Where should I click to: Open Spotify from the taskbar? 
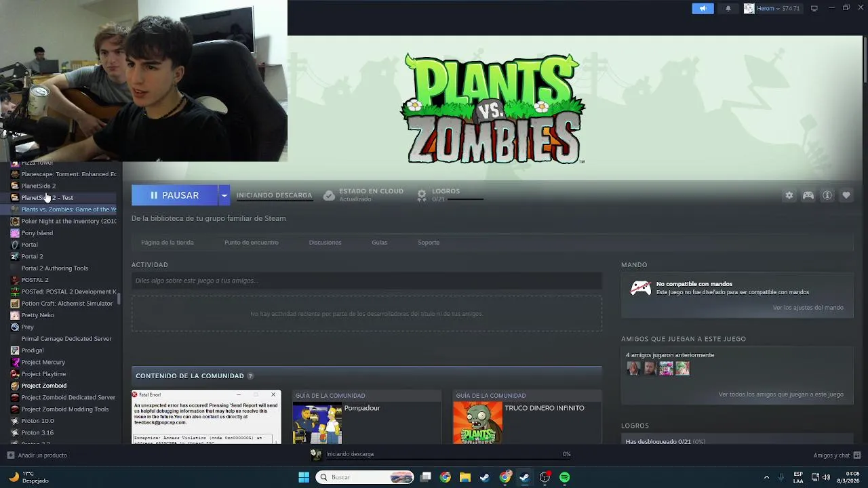click(x=564, y=477)
